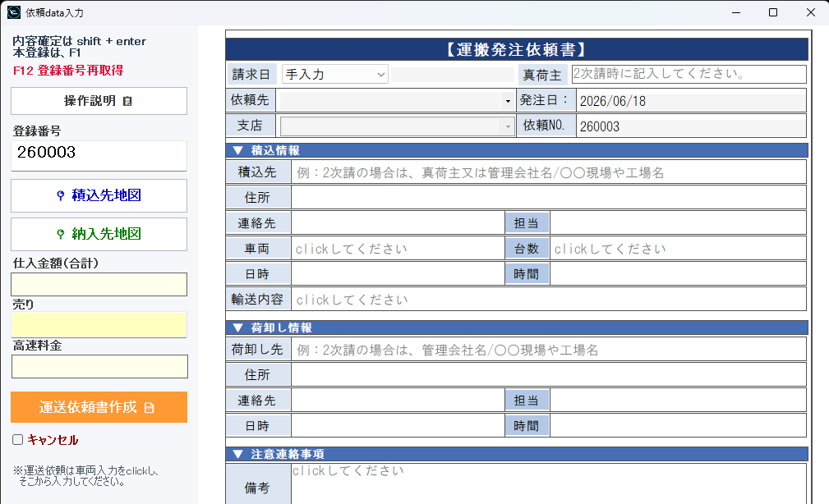The height and width of the screenshot is (504, 829).
Task: Open the 依頼先 dropdown arrow
Action: (508, 100)
